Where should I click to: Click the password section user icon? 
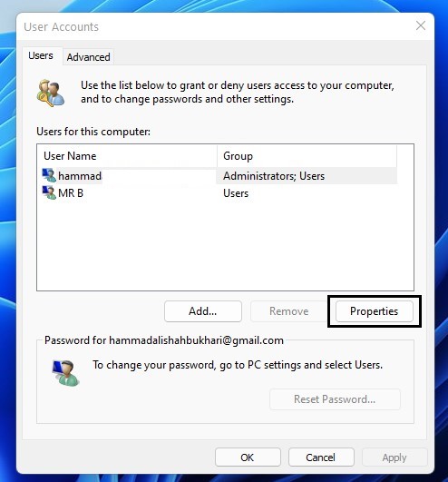coord(65,372)
